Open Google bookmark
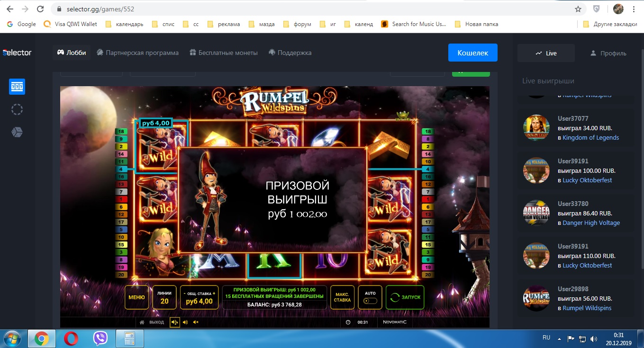 pyautogui.click(x=22, y=24)
